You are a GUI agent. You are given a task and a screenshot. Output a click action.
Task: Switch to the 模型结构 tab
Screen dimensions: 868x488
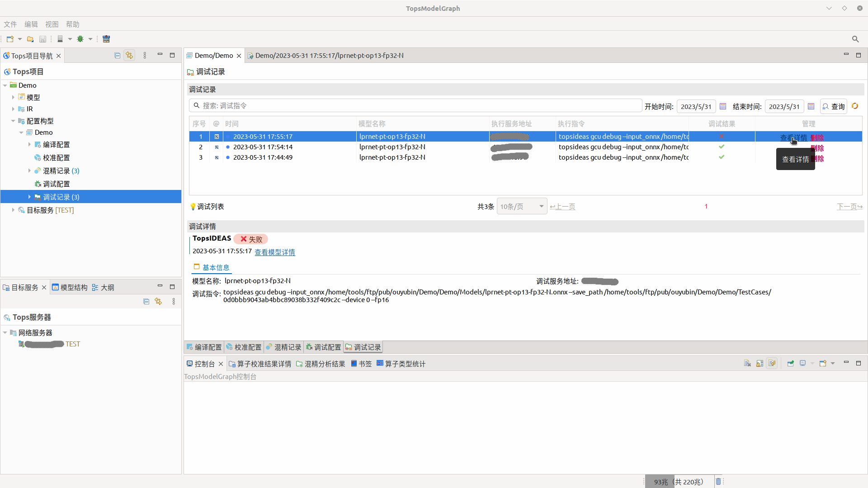tap(70, 287)
